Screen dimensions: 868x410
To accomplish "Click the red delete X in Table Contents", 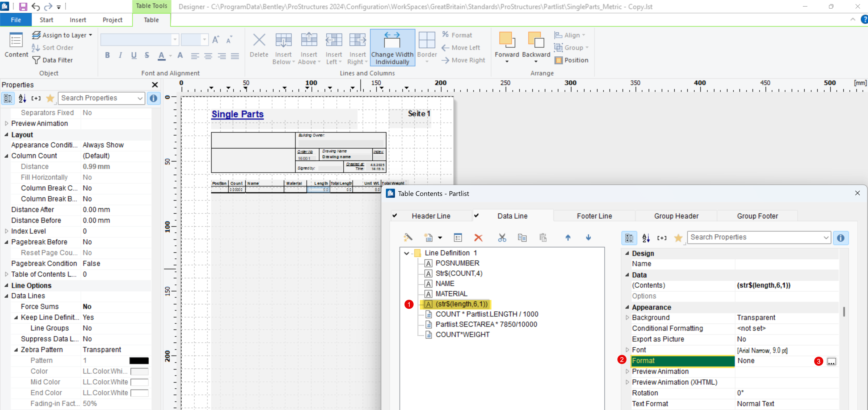I will point(478,238).
